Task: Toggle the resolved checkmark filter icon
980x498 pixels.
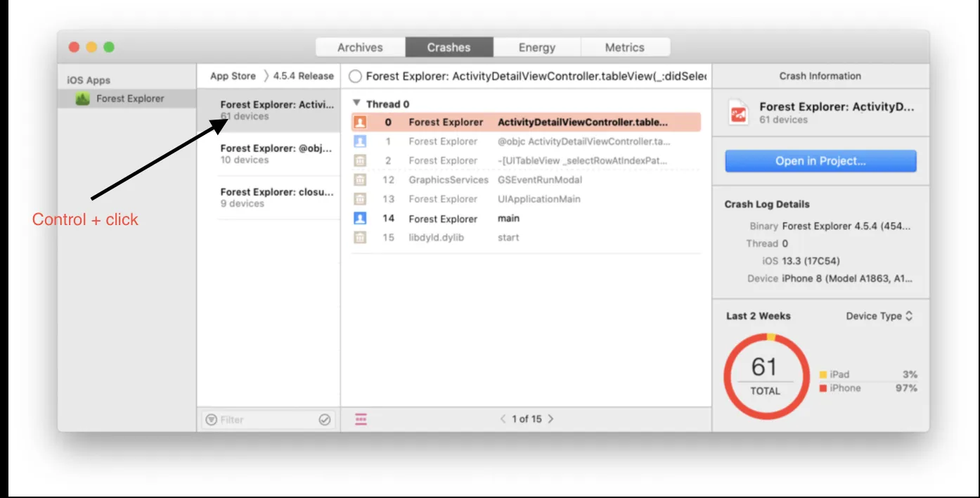Action: point(324,419)
